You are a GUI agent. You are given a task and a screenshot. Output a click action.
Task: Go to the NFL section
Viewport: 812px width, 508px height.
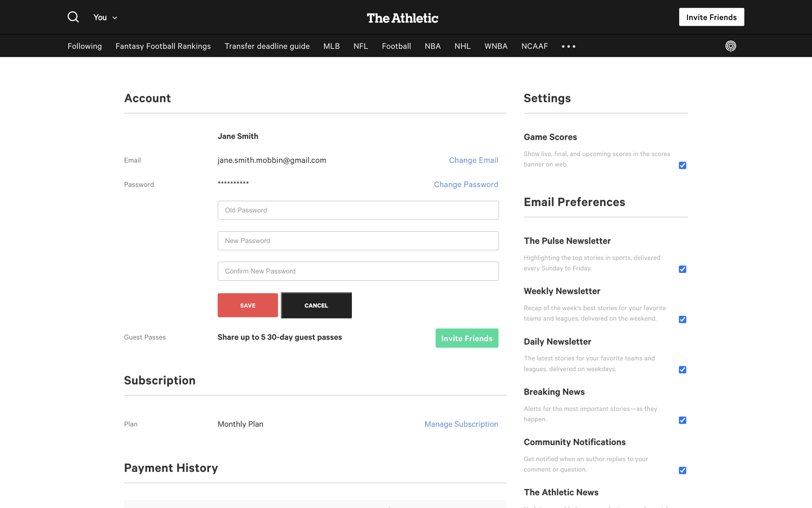click(x=361, y=46)
